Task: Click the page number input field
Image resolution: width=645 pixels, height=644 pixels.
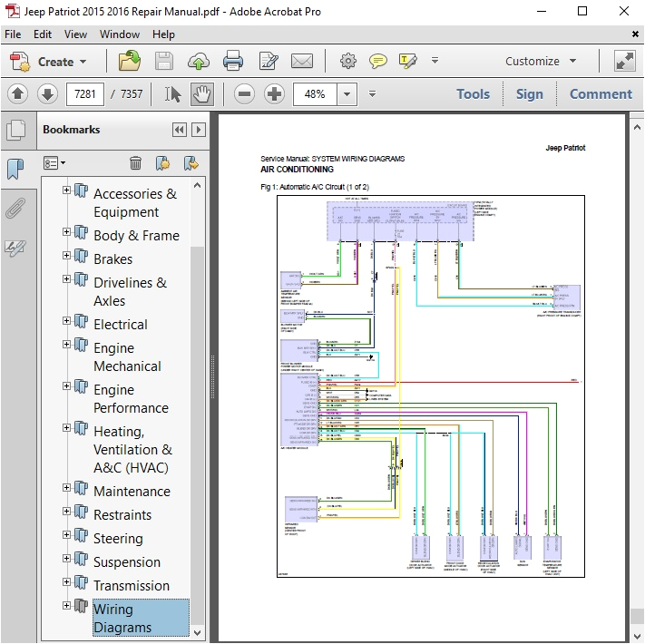Action: click(x=84, y=93)
